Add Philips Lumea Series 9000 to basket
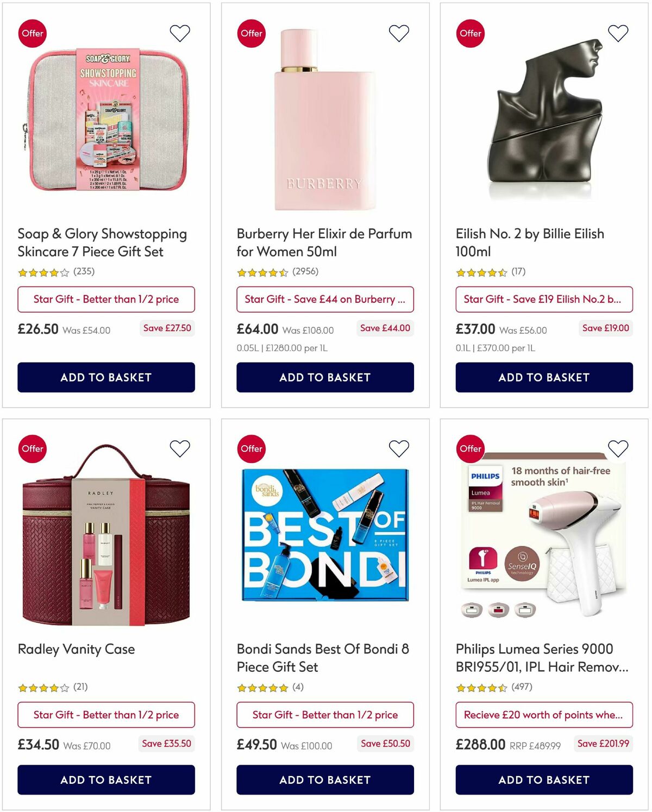Viewport: 652px width, 812px height. click(544, 780)
